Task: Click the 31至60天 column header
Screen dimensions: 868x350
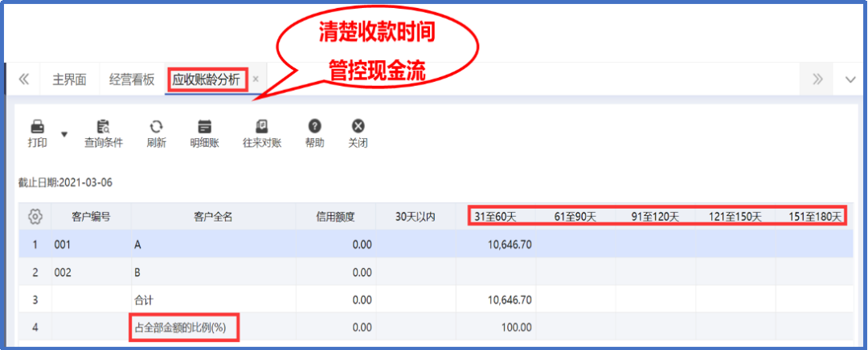Action: click(x=495, y=217)
